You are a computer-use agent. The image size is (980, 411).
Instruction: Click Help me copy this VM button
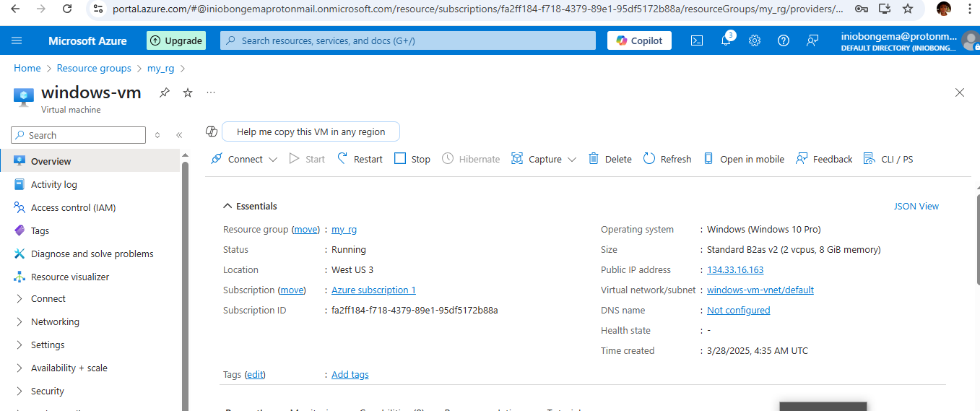point(311,131)
